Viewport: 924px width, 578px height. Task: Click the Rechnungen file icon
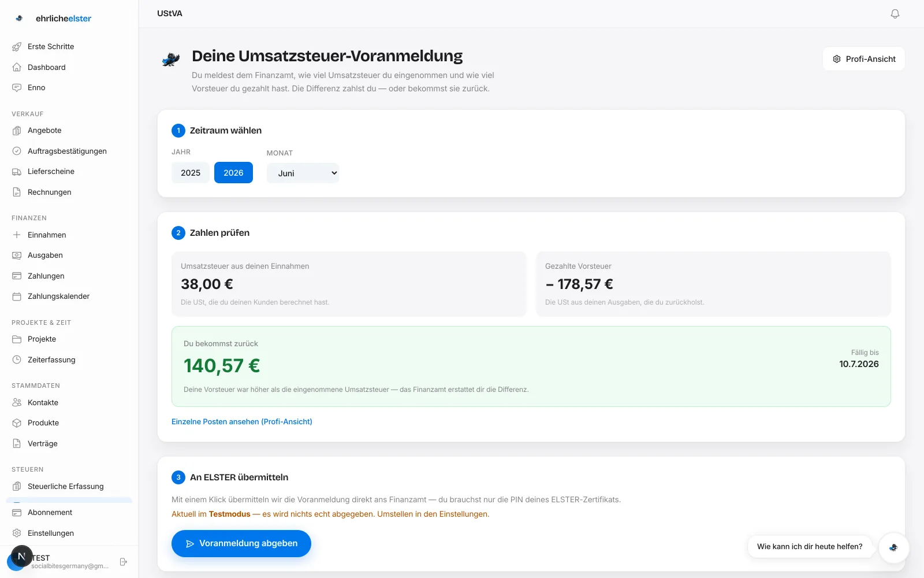click(x=17, y=192)
